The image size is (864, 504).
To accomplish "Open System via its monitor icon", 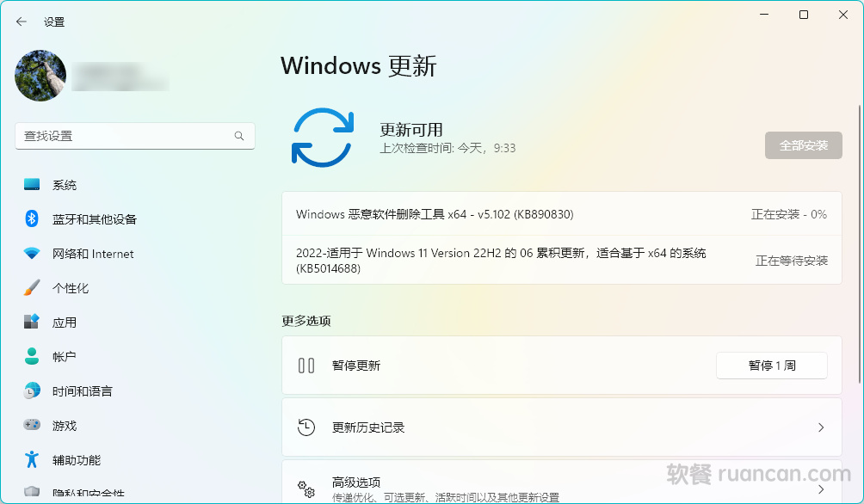I will [32, 185].
